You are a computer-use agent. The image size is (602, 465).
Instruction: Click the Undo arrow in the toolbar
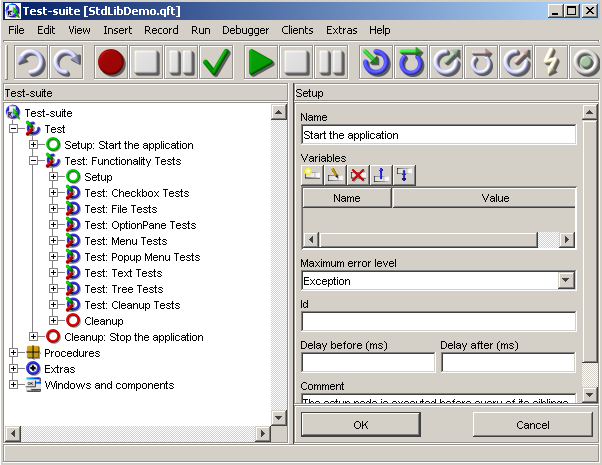tap(31, 63)
